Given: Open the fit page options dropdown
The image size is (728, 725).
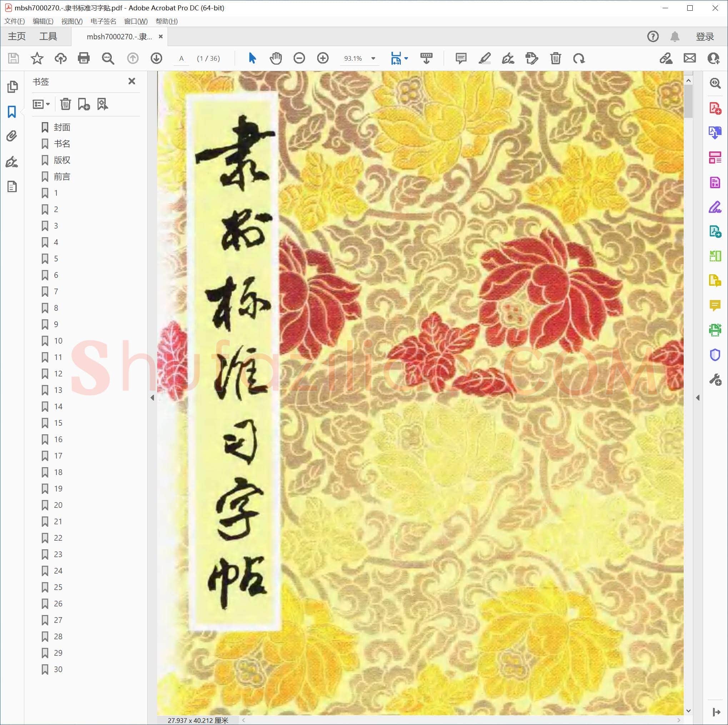Looking at the screenshot, I should [x=406, y=59].
